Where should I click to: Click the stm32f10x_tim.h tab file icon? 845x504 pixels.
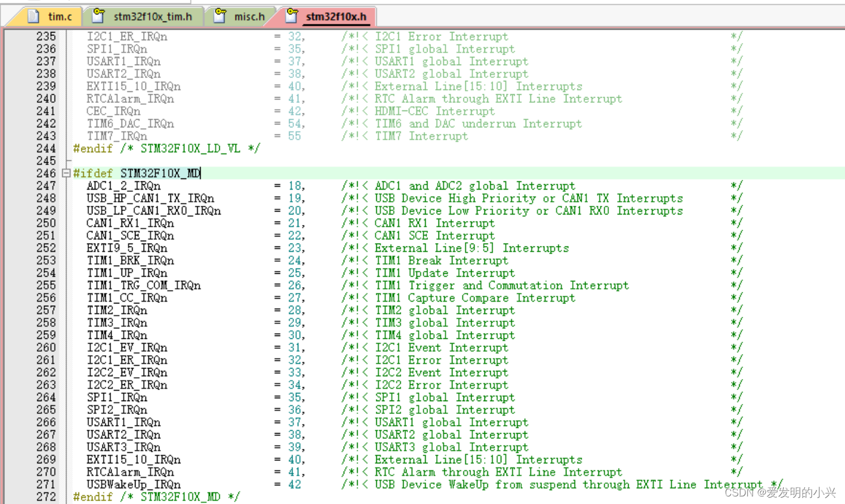99,16
